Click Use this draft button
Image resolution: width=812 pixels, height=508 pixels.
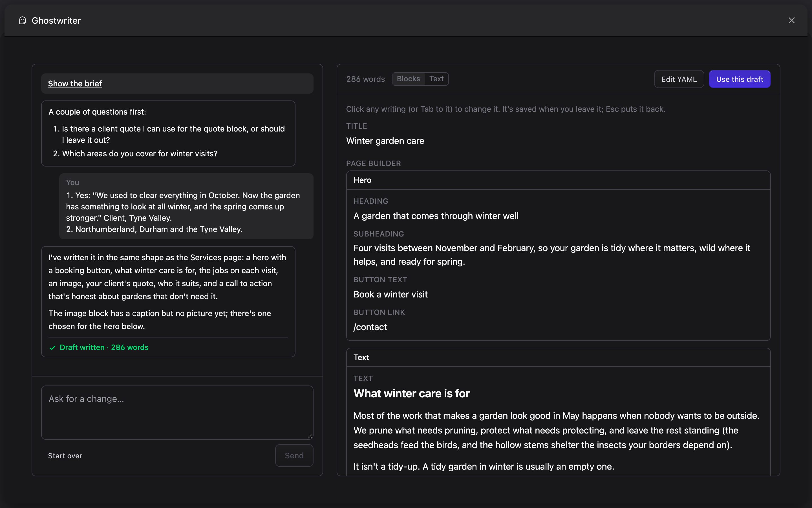740,79
